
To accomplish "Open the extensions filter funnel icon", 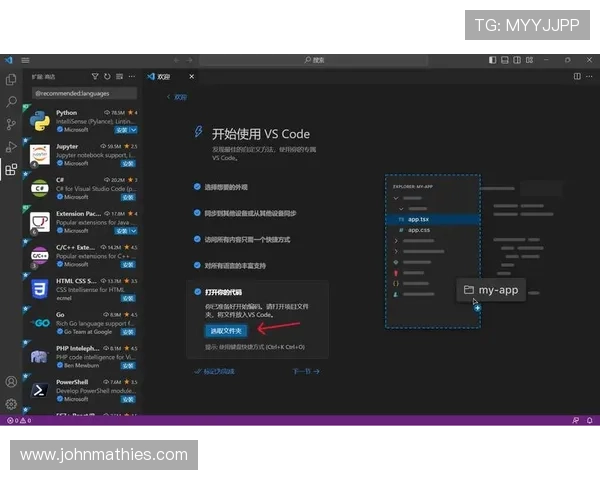I will click(x=95, y=77).
